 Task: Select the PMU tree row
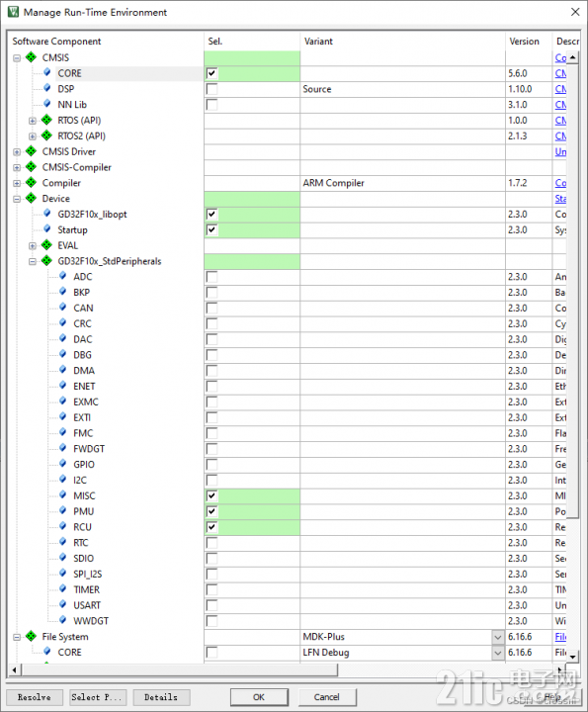point(83,511)
